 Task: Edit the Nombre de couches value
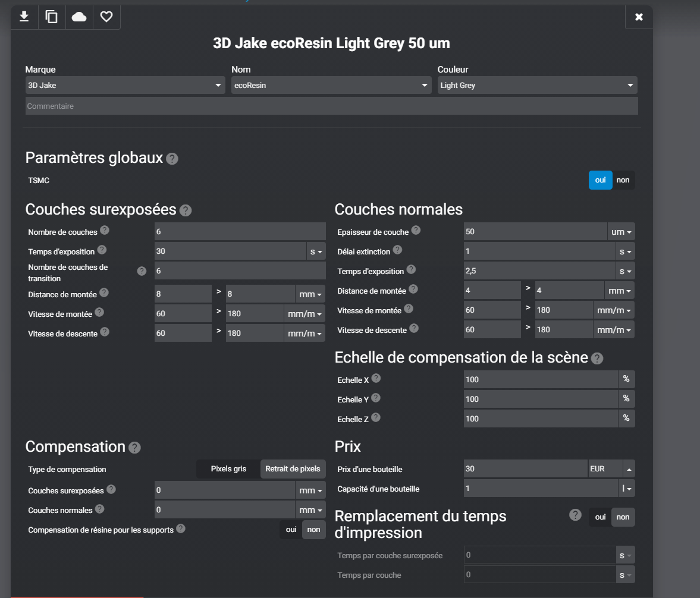pyautogui.click(x=240, y=232)
